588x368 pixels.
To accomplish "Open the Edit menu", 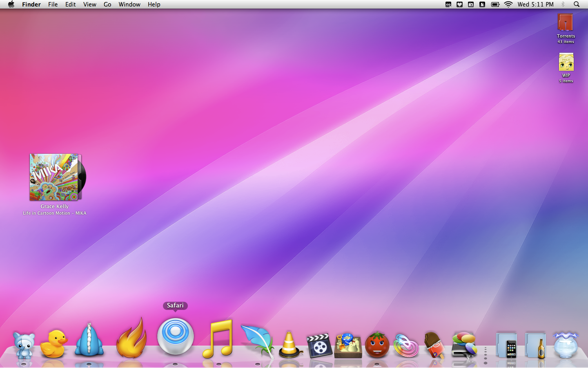I will [x=70, y=4].
